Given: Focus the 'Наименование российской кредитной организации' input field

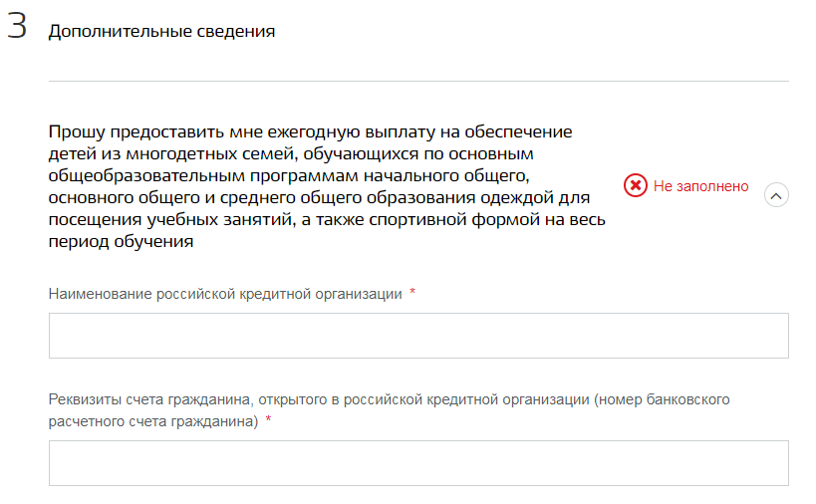Looking at the screenshot, I should pyautogui.click(x=418, y=336).
